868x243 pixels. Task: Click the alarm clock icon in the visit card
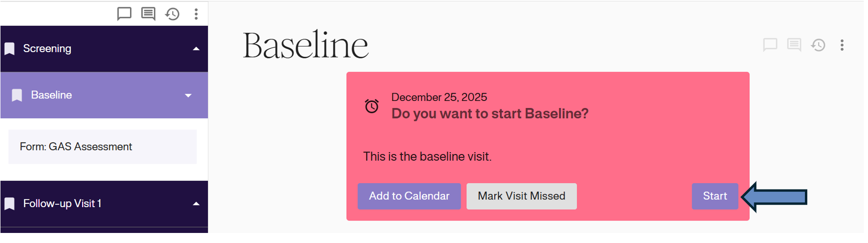click(372, 106)
